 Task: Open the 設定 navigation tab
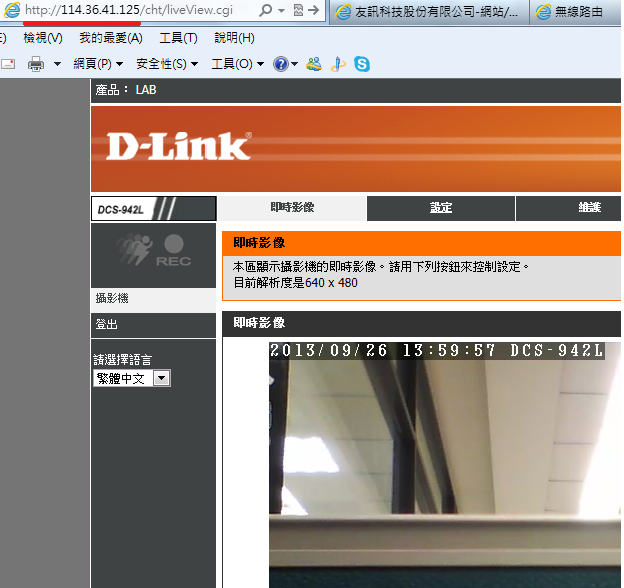coord(441,208)
